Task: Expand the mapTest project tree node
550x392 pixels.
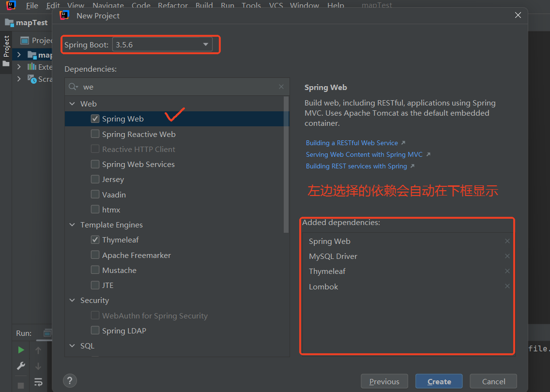Action: (19, 55)
